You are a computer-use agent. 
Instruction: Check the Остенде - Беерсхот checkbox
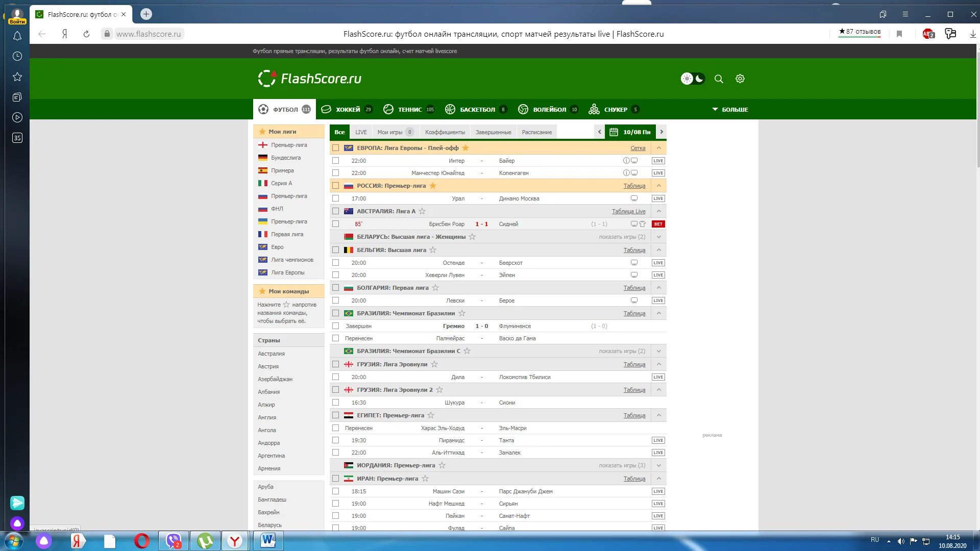335,263
